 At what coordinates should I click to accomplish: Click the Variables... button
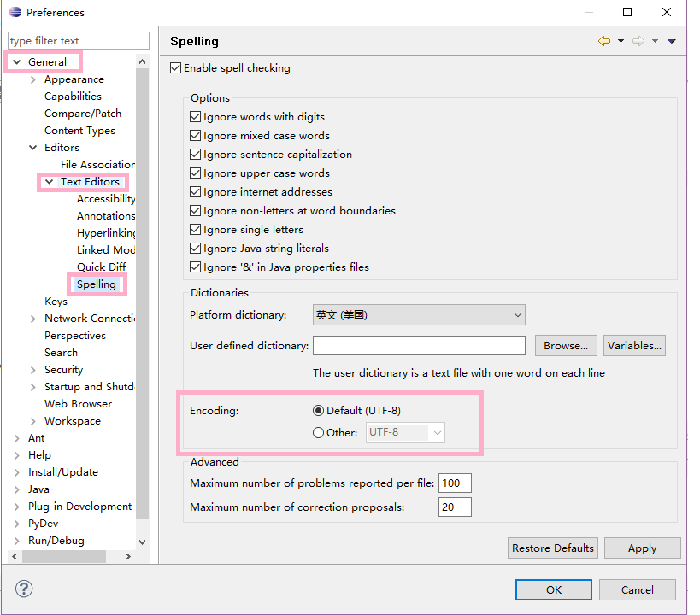click(634, 345)
